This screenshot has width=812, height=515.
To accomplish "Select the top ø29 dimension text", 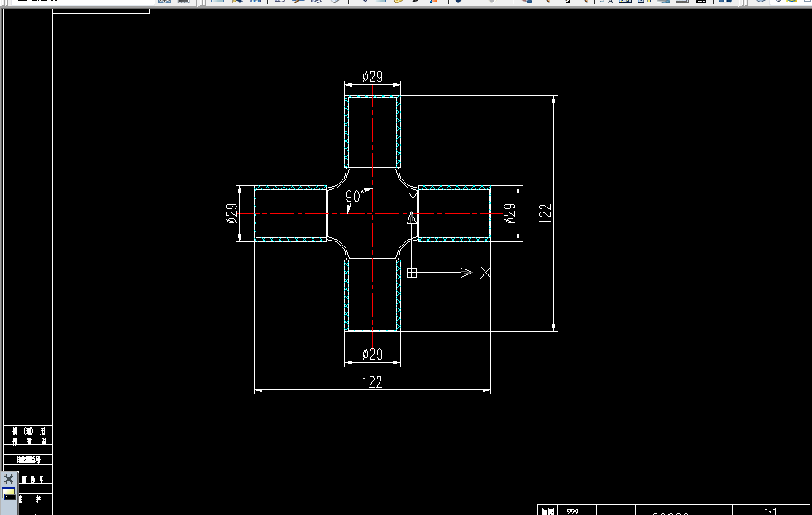I will point(372,77).
